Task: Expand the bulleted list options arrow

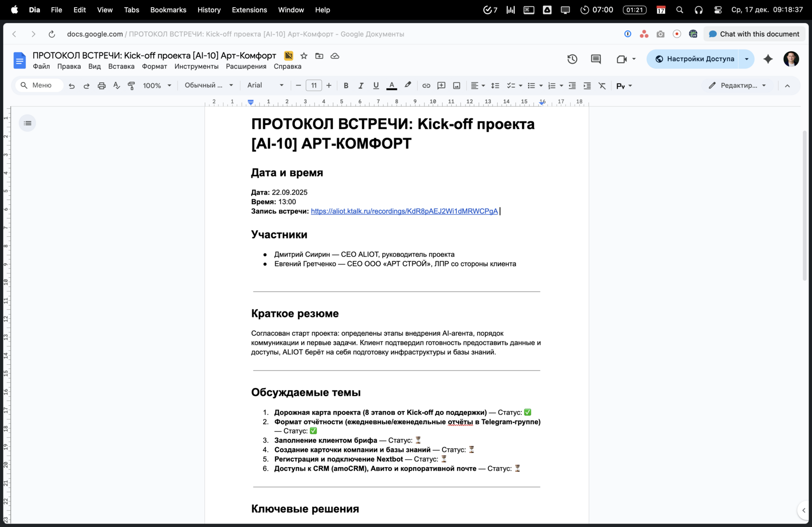Action: pos(541,85)
